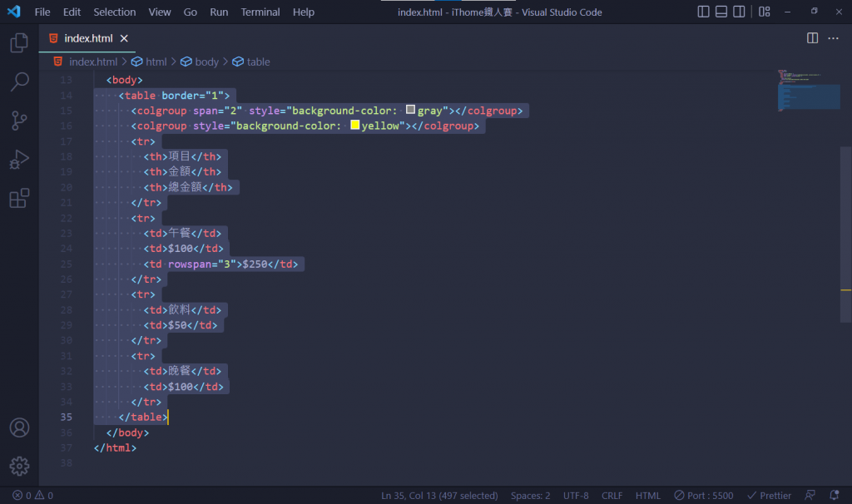Click line number 35 in gutter
This screenshot has height=504, width=852.
click(67, 418)
